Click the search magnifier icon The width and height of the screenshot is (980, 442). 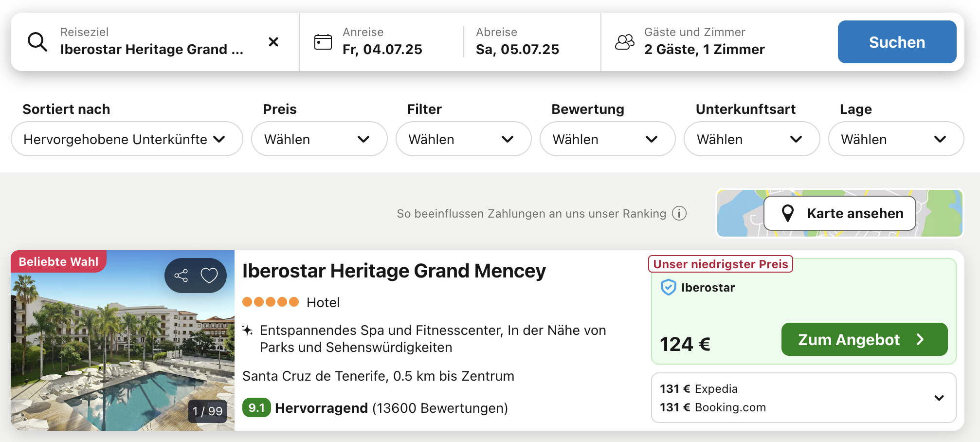click(x=37, y=42)
